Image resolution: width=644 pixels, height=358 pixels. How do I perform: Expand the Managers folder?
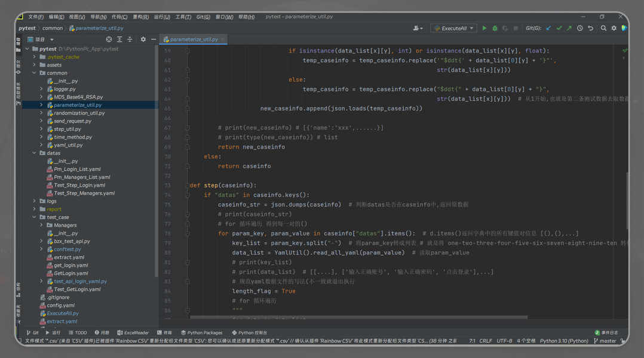point(41,225)
